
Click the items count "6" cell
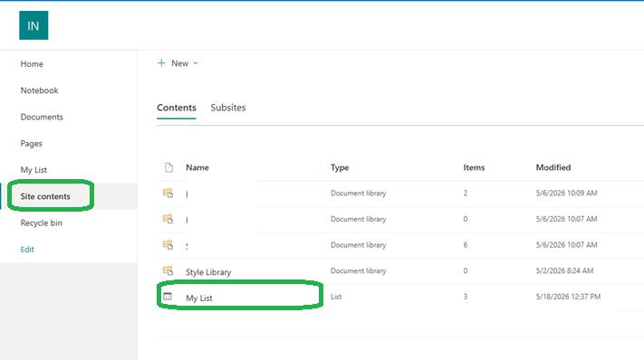pos(466,245)
